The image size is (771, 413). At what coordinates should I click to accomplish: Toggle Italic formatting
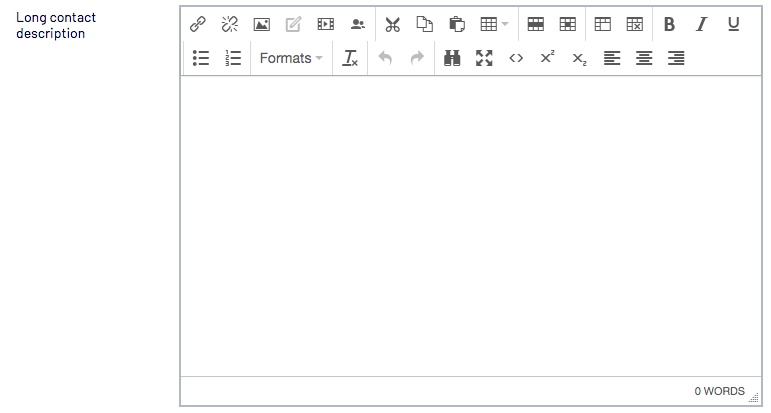pyautogui.click(x=701, y=24)
